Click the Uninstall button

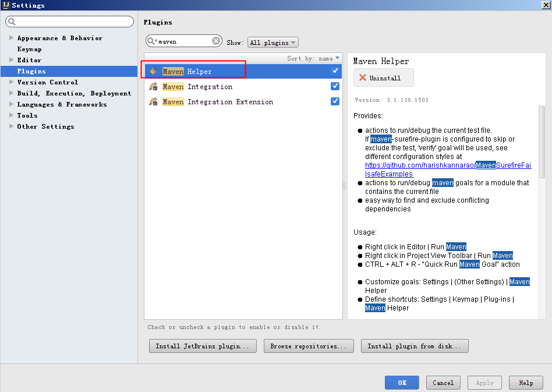(383, 77)
